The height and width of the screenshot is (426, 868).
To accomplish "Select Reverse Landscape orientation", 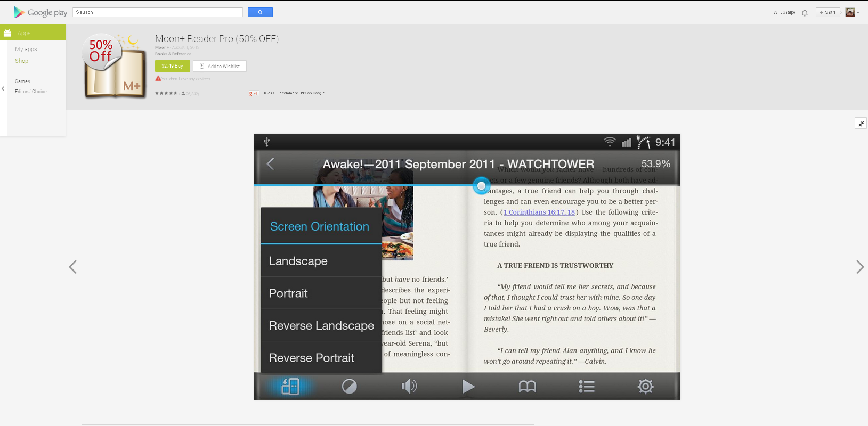I will click(x=321, y=325).
